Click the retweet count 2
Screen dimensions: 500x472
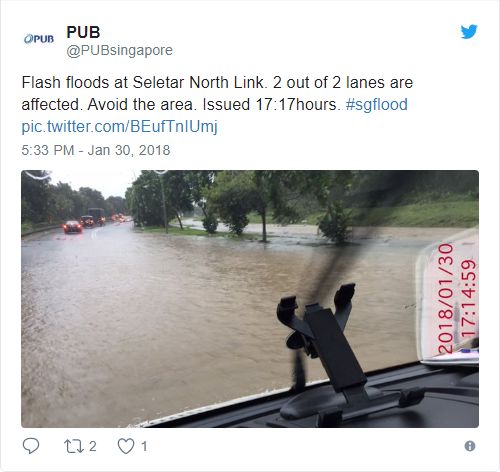pyautogui.click(x=93, y=446)
